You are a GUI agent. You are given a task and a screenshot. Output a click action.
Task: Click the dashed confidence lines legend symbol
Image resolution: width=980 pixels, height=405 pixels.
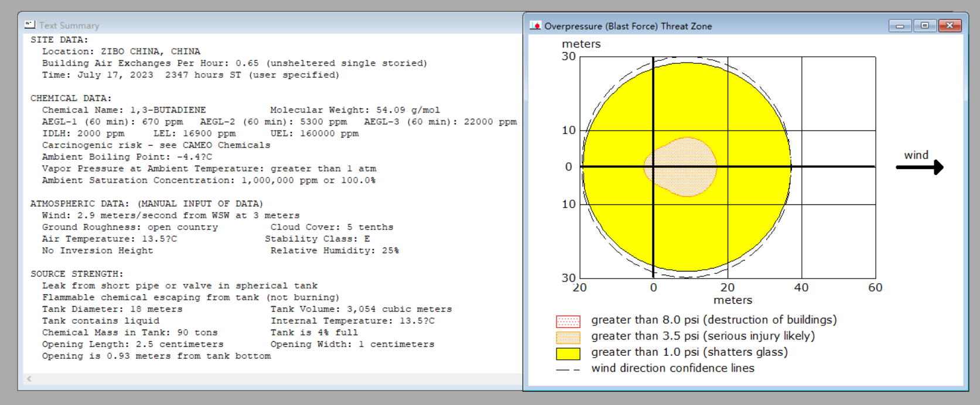pyautogui.click(x=568, y=370)
